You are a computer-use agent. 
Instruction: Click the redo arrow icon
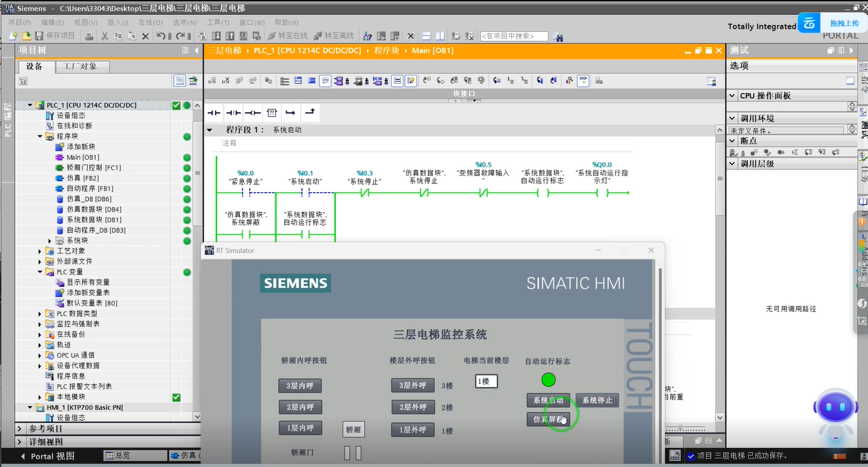coord(181,35)
